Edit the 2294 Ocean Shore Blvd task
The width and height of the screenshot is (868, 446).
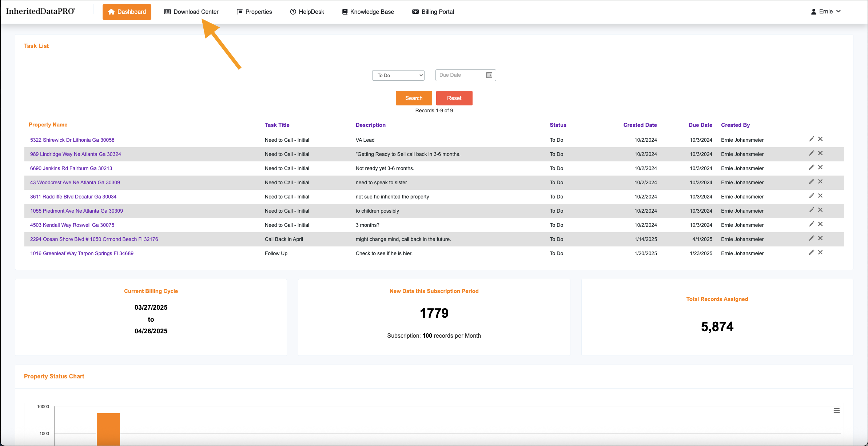[811, 238]
